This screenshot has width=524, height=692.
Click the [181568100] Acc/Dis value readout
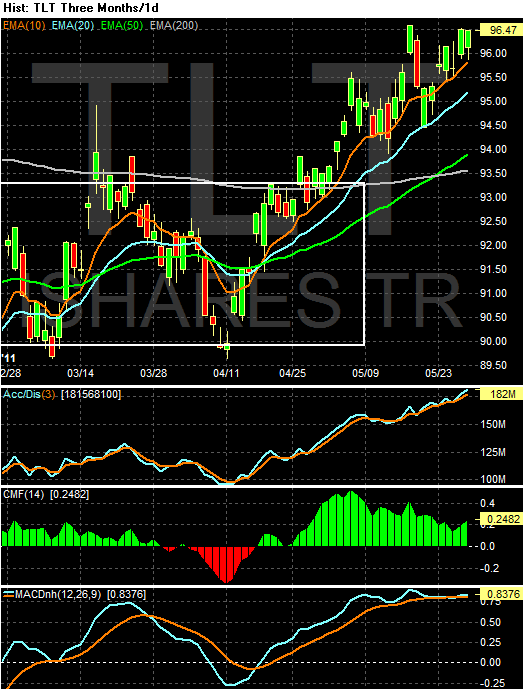(90, 394)
